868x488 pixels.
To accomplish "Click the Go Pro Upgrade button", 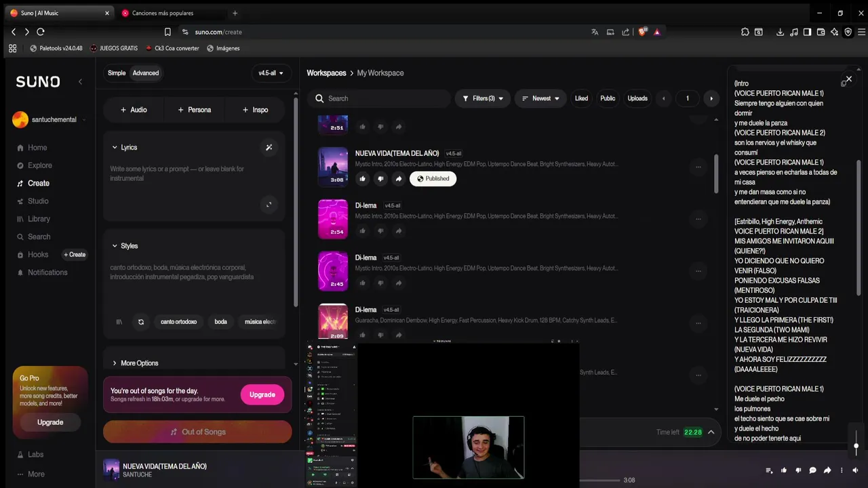I will pos(50,422).
